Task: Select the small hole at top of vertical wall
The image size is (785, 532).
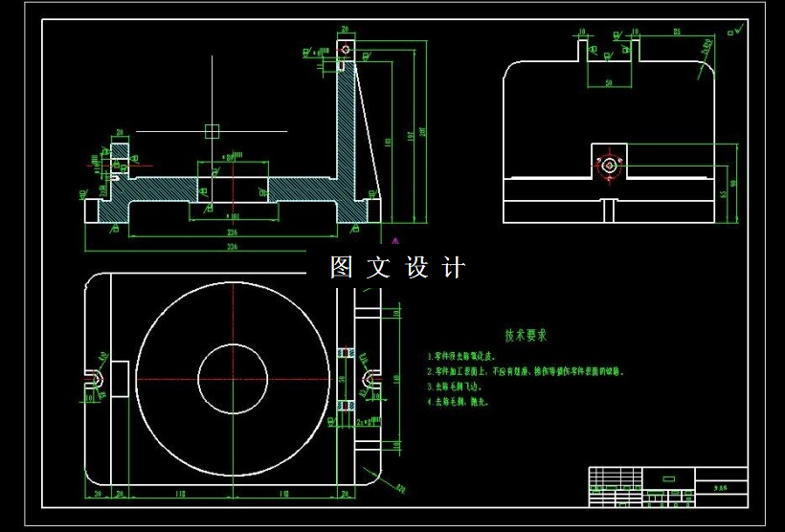Action: (x=345, y=49)
